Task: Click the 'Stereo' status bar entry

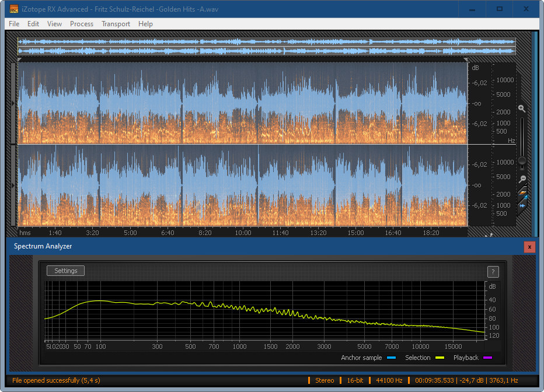Action: 325,380
